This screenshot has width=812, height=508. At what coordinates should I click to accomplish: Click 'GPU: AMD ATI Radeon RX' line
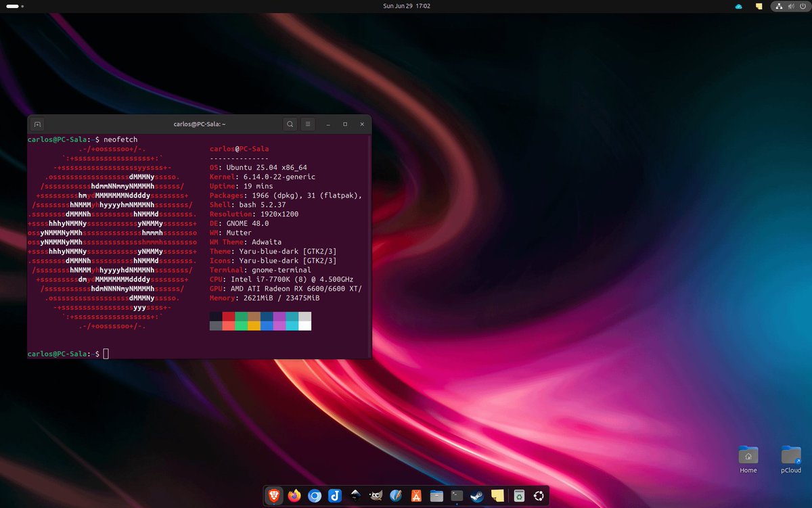pyautogui.click(x=286, y=289)
